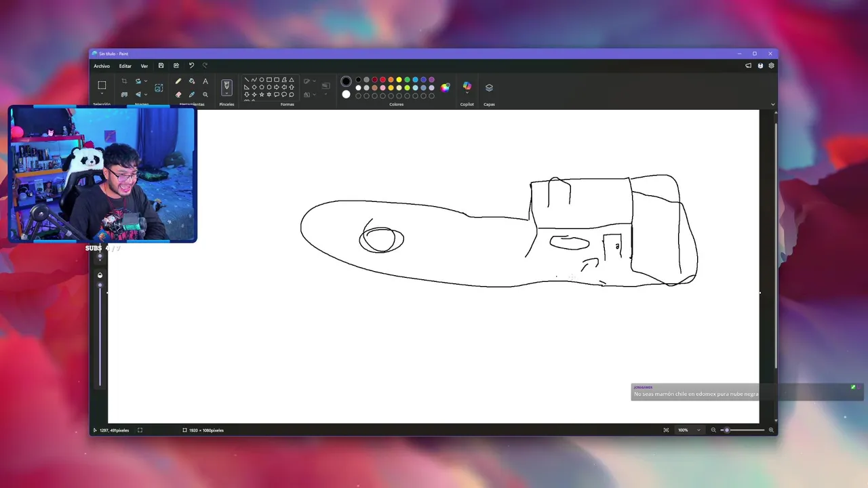Click the zoom out magnifier

(713, 430)
